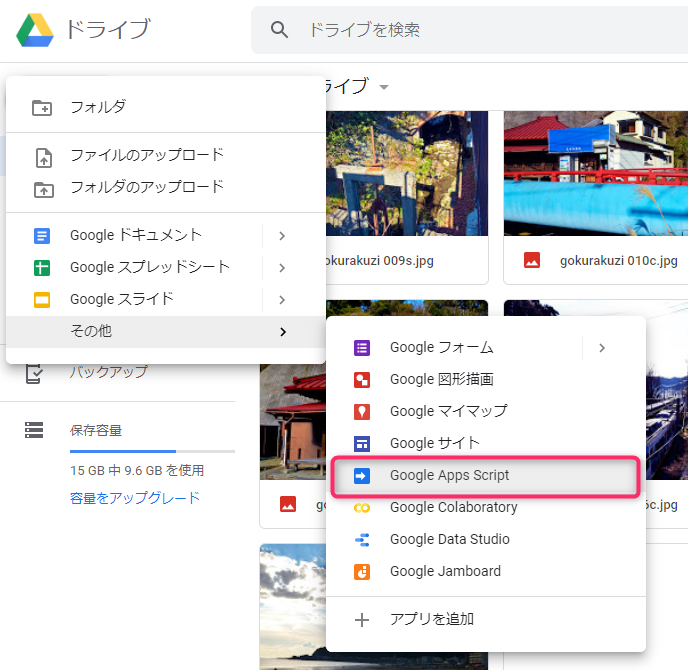Click the Apps Script arrow icon
The width and height of the screenshot is (688, 670).
[x=362, y=476]
